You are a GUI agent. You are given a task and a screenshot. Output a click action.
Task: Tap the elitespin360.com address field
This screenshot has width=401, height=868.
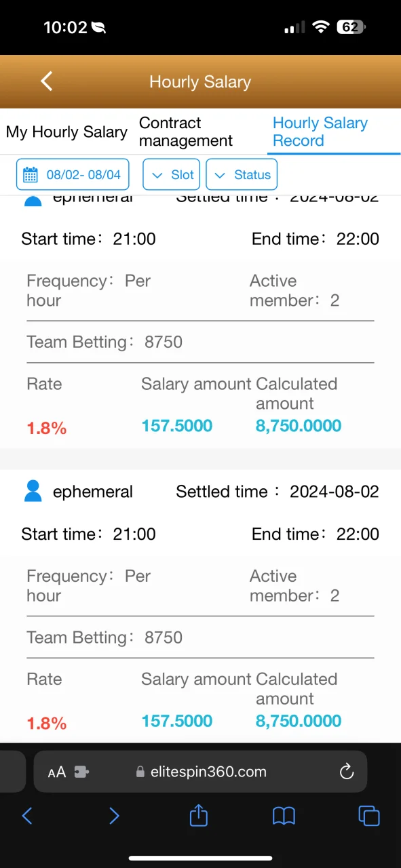(x=200, y=772)
